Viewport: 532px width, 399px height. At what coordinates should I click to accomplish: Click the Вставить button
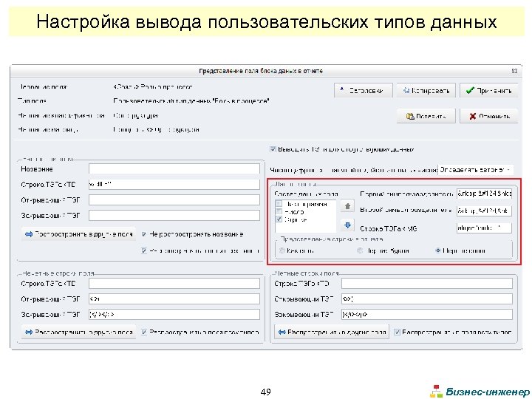426,116
